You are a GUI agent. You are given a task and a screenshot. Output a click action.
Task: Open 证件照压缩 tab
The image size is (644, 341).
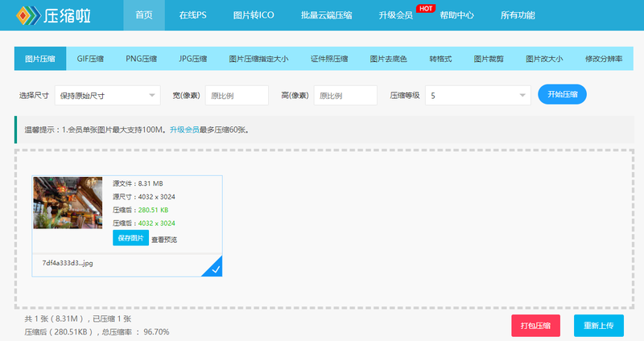329,59
